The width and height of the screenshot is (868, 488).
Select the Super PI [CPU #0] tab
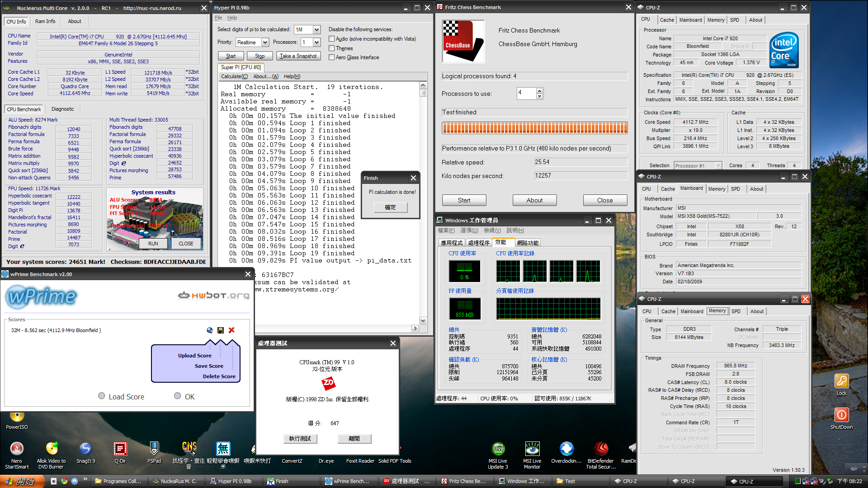coord(241,67)
